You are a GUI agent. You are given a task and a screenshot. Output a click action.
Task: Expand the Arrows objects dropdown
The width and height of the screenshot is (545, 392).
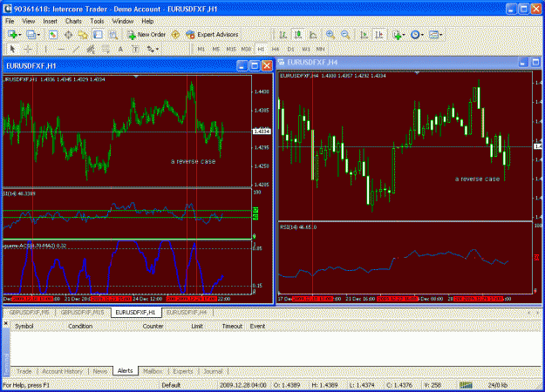click(x=157, y=50)
